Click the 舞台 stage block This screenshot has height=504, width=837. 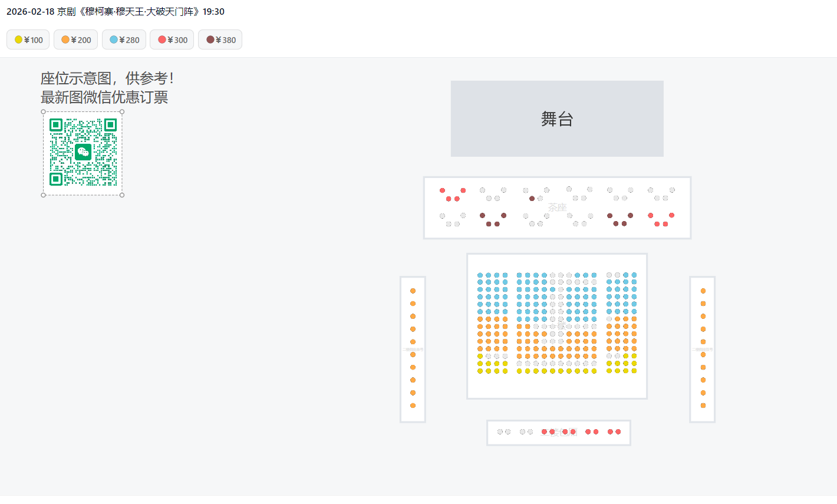coord(557,119)
